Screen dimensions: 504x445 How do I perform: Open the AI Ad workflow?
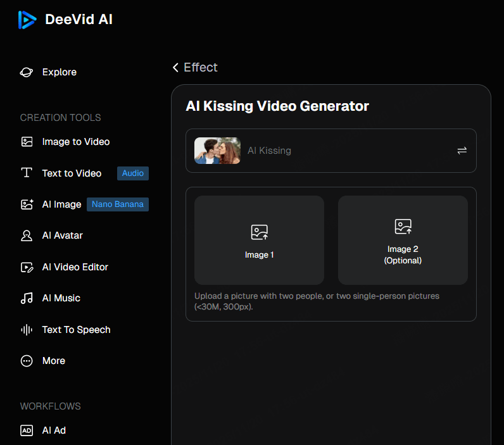pyautogui.click(x=54, y=430)
